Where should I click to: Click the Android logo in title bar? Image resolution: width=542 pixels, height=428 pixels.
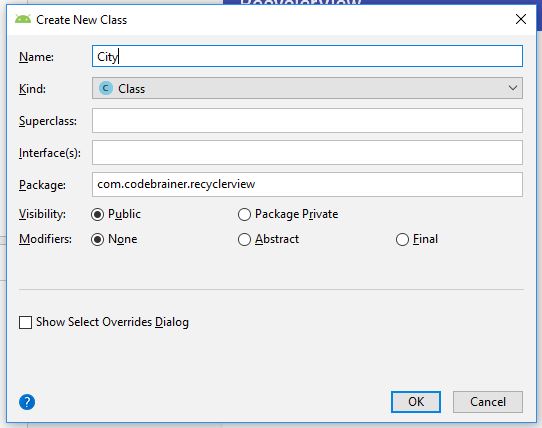[x=23, y=19]
